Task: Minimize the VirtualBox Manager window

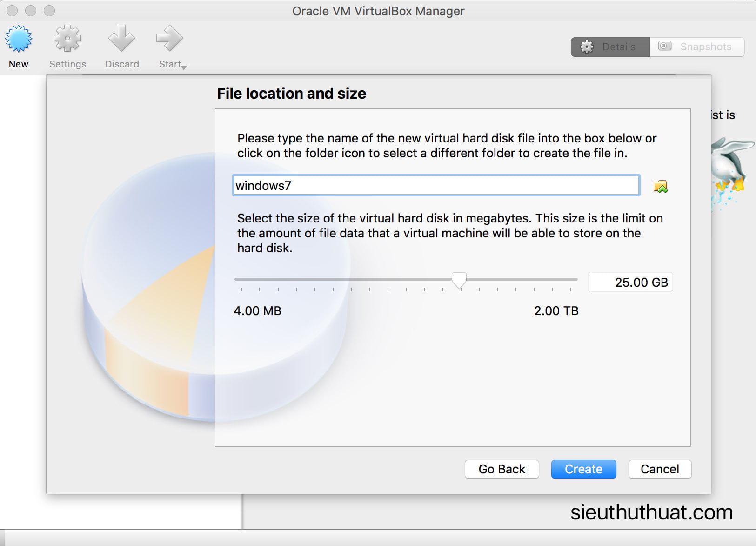Action: [31, 11]
